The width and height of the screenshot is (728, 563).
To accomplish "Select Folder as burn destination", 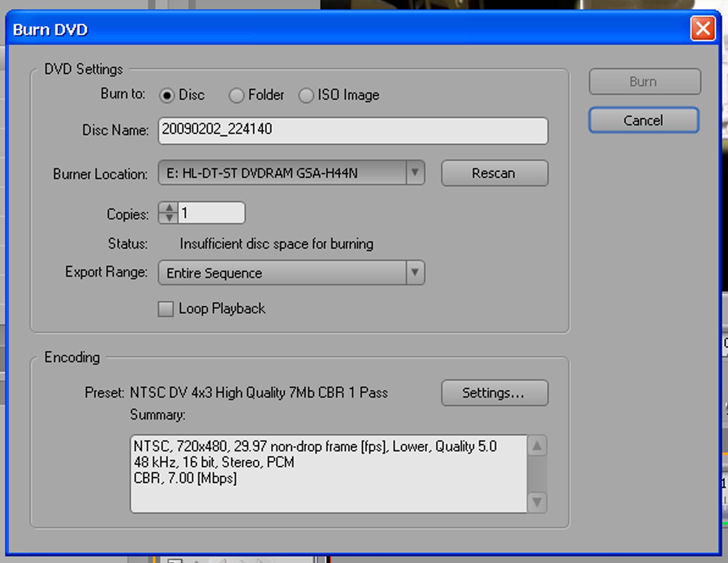I will tap(236, 95).
